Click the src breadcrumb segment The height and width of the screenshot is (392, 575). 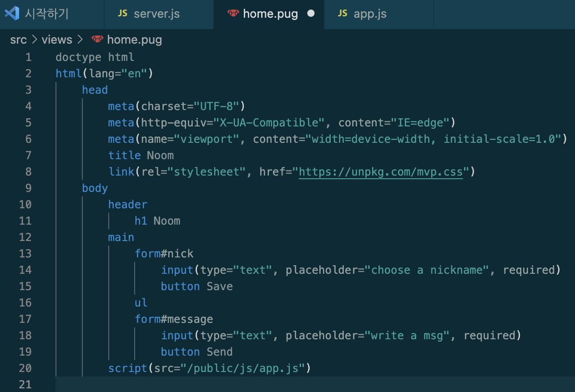coord(18,40)
